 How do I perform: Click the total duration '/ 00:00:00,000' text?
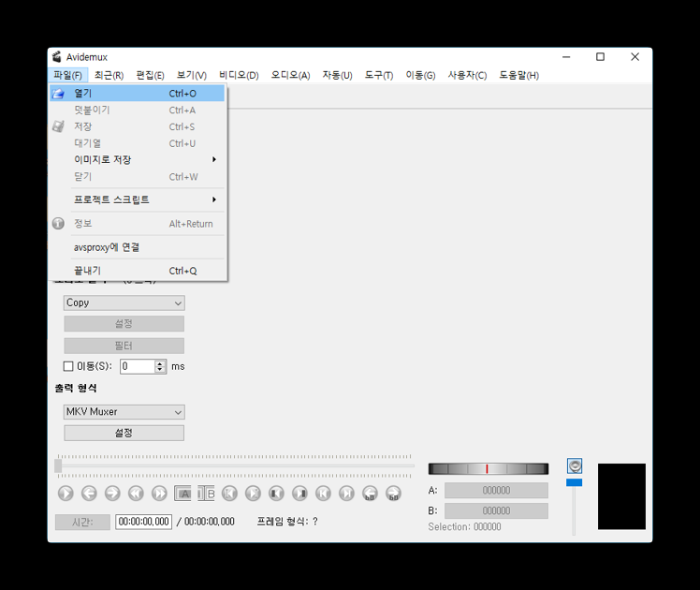point(205,522)
